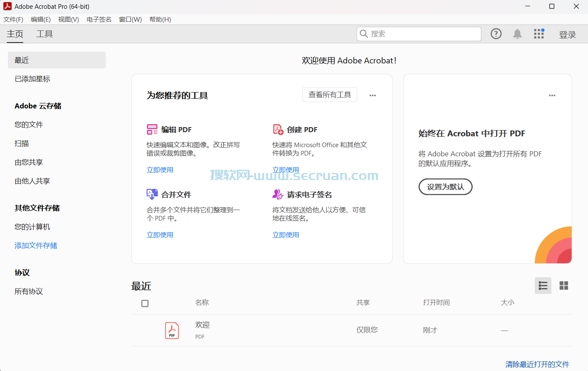Open the 帮助(H) menu
Viewport: 588px width, 371px height.
tap(160, 20)
